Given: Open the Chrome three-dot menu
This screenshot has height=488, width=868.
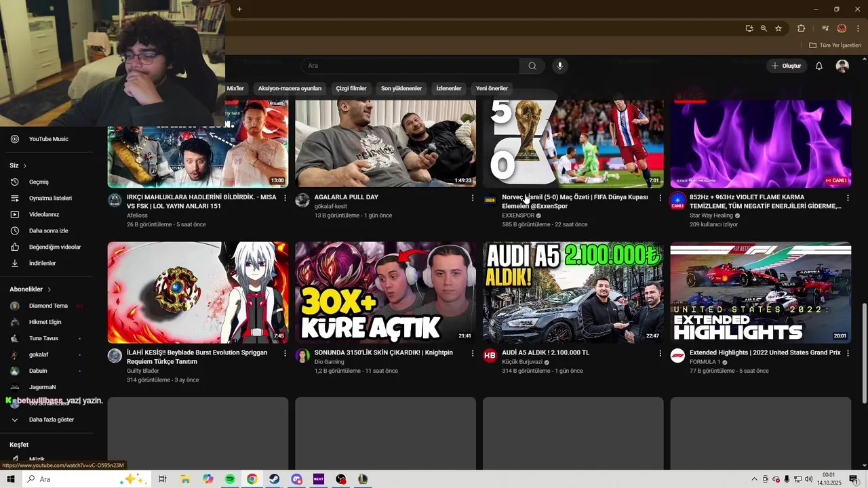Looking at the screenshot, I should click(x=858, y=28).
